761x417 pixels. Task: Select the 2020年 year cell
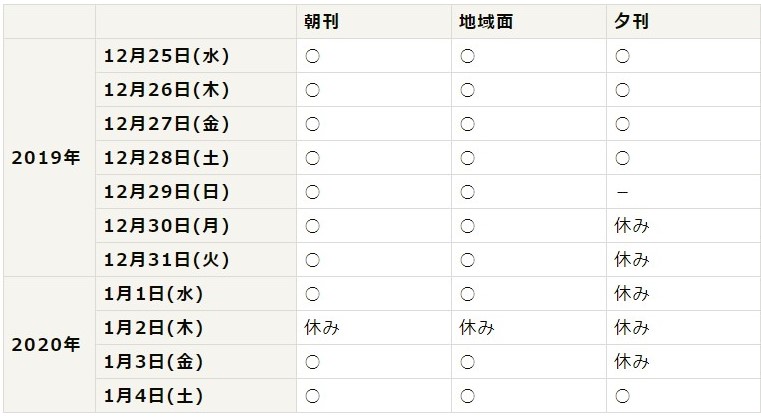click(45, 343)
